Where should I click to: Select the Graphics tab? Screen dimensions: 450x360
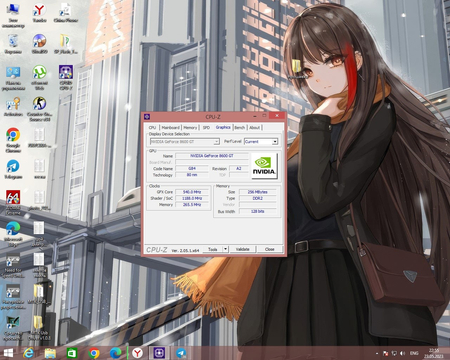223,127
